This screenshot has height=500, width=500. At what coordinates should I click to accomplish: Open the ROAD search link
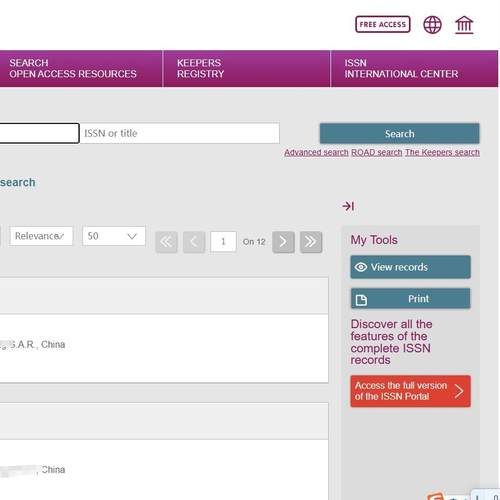tap(377, 152)
